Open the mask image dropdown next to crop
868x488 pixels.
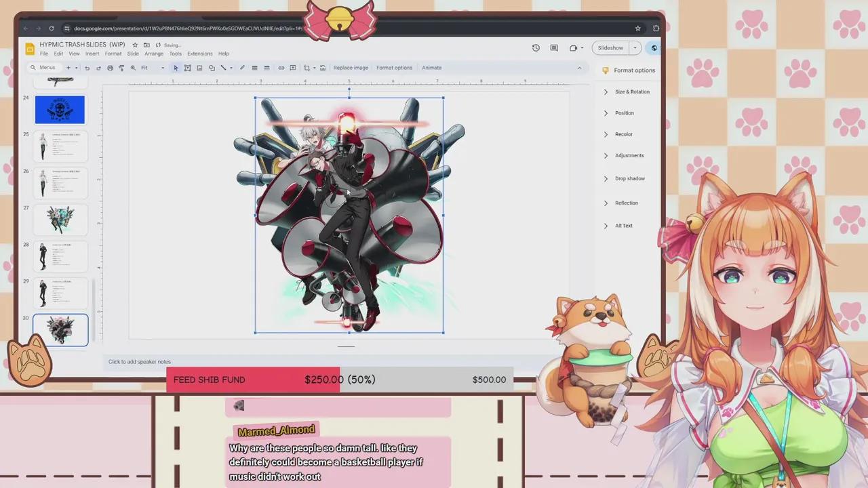point(314,68)
